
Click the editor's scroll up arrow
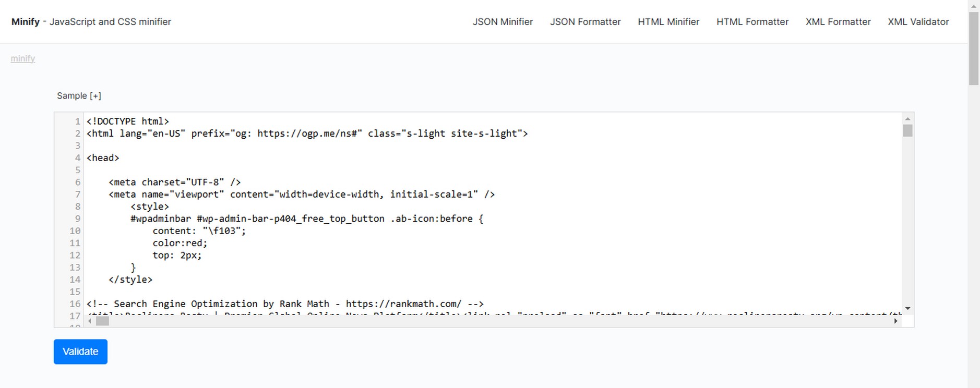tap(907, 119)
